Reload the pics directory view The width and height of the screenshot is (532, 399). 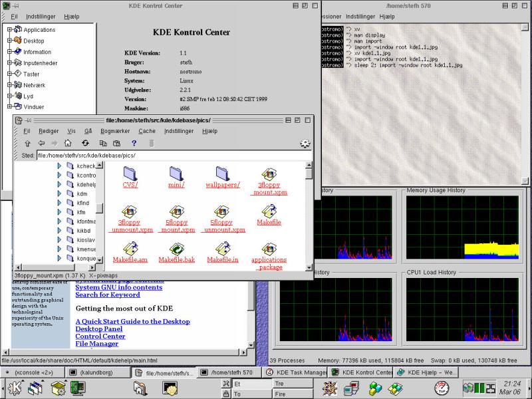point(86,143)
